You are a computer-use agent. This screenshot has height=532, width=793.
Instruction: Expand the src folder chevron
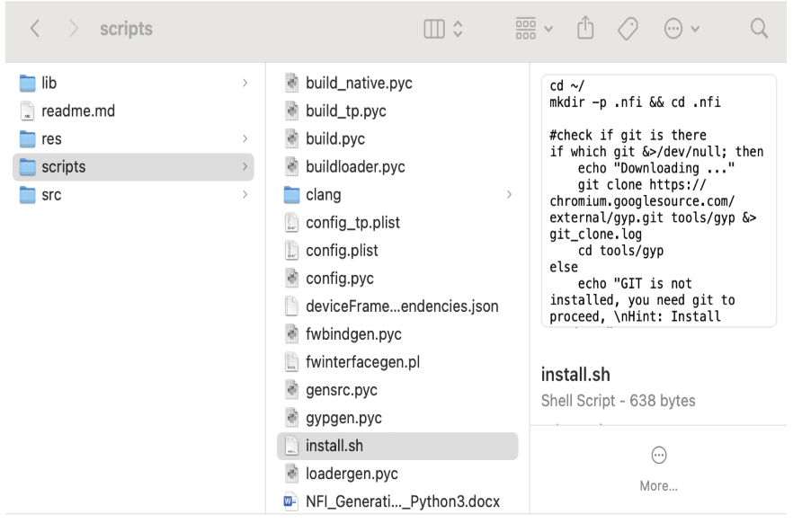(x=245, y=195)
